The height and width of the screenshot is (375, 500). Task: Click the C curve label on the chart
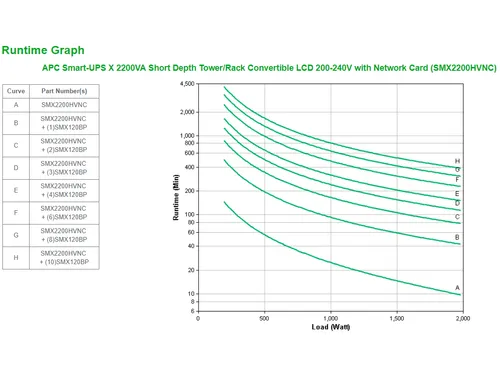coord(457,217)
